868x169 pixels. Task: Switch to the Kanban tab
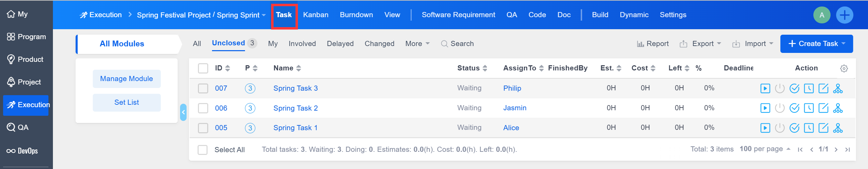(x=315, y=15)
